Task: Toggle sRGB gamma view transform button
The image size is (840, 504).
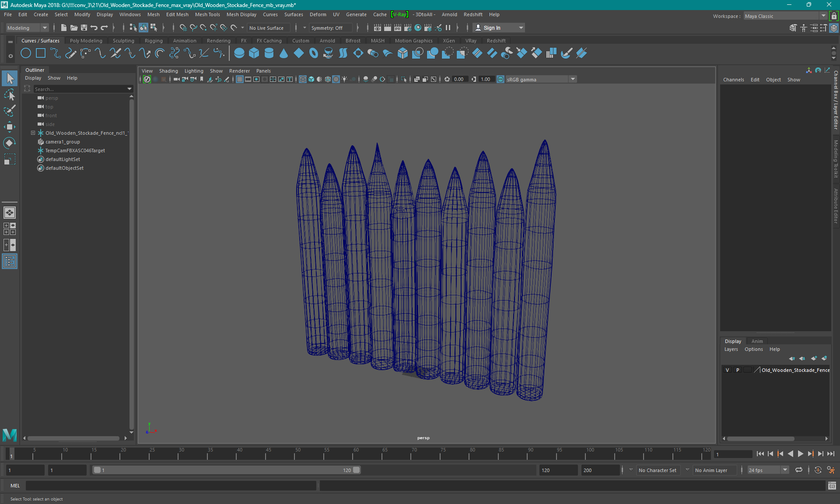Action: (x=500, y=79)
